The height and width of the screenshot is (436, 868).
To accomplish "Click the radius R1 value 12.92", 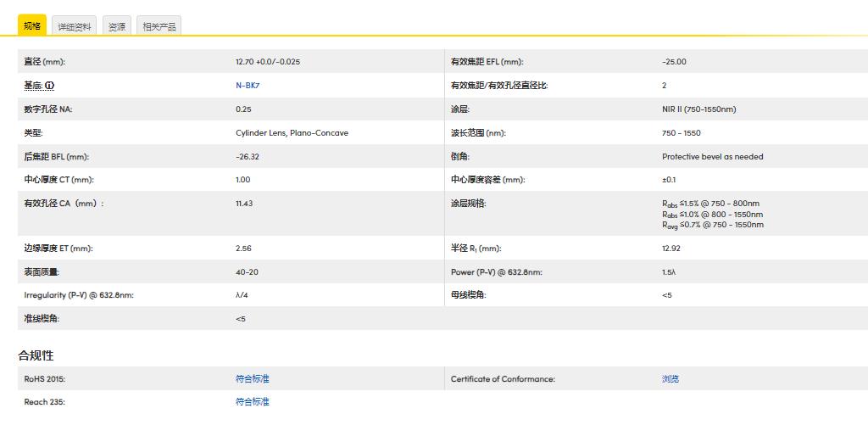I will pos(671,249).
